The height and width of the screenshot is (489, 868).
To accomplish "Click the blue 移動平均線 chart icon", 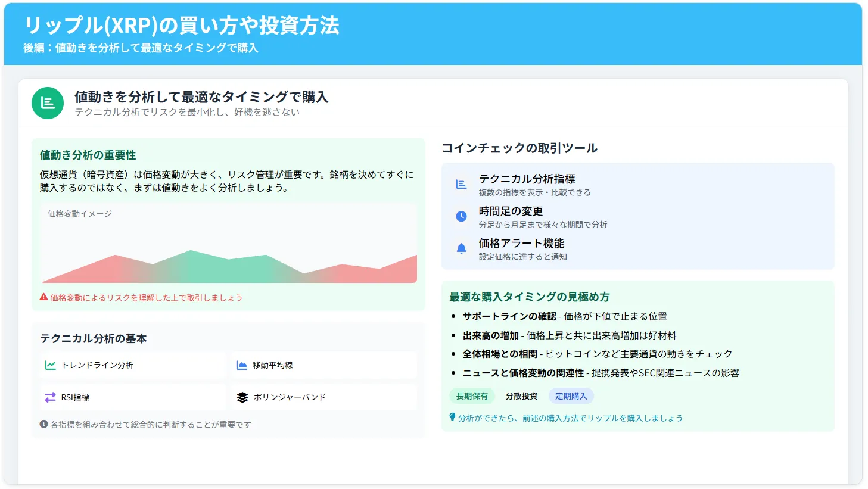I will (243, 365).
